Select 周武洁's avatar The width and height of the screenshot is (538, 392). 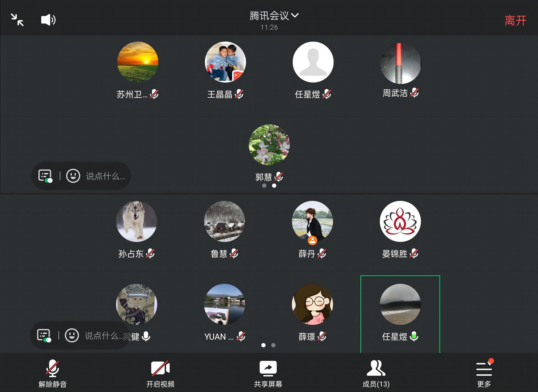tap(401, 63)
